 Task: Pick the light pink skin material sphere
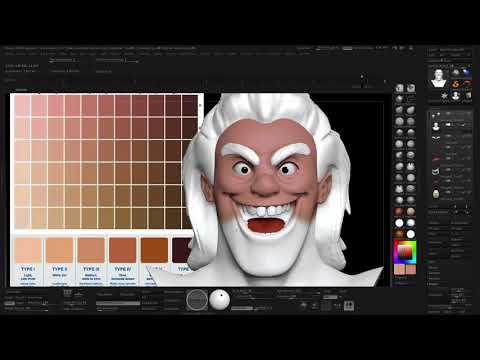click(411, 212)
